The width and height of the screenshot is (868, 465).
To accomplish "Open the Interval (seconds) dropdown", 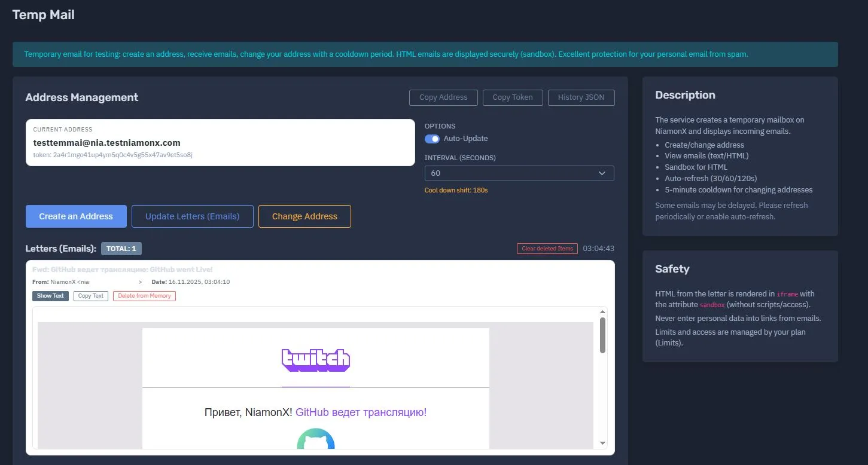I will (x=519, y=173).
